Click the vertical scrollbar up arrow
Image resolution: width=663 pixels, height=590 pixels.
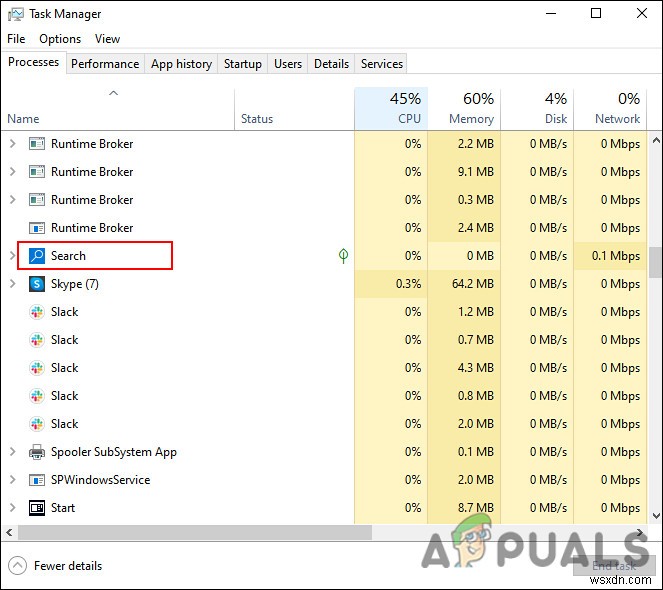[656, 140]
